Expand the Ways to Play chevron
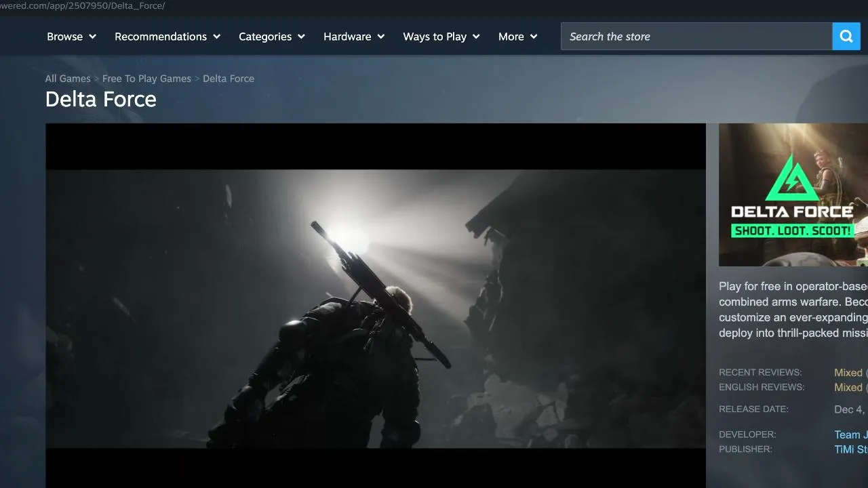This screenshot has height=488, width=868. click(x=476, y=37)
